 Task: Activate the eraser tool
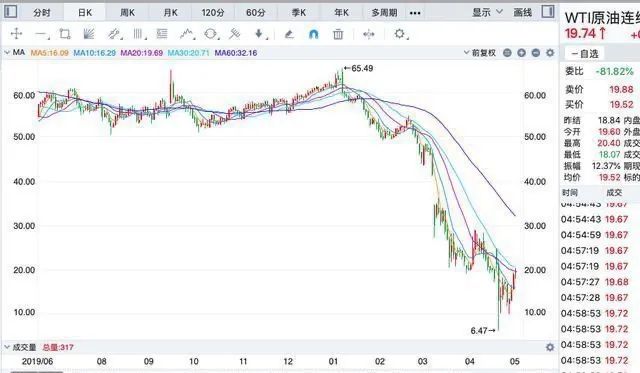click(x=289, y=34)
